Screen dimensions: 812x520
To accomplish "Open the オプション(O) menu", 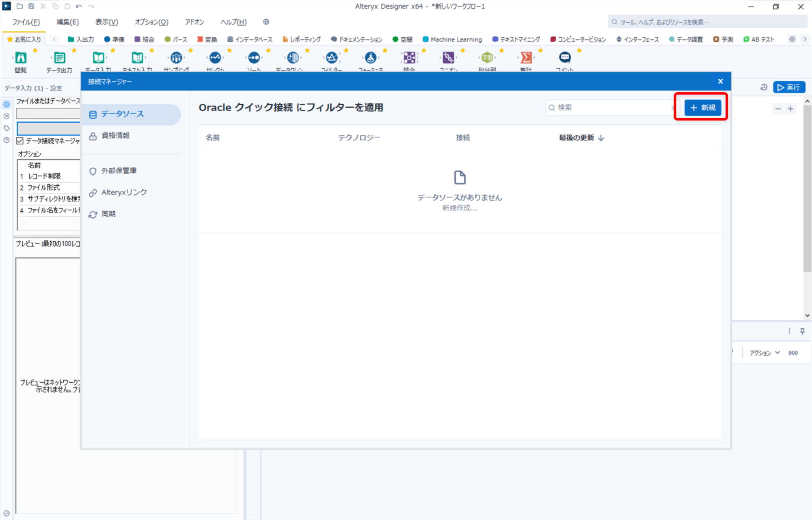I will [151, 22].
